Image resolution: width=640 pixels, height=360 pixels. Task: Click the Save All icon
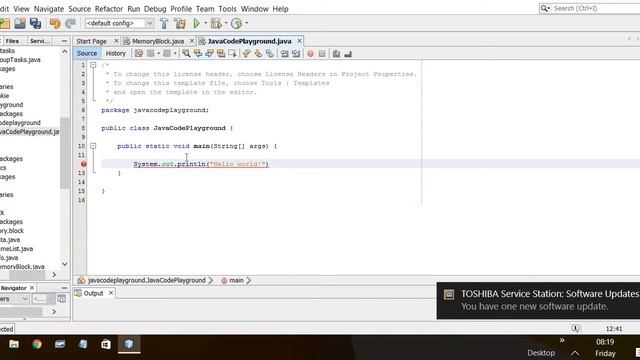point(36,23)
